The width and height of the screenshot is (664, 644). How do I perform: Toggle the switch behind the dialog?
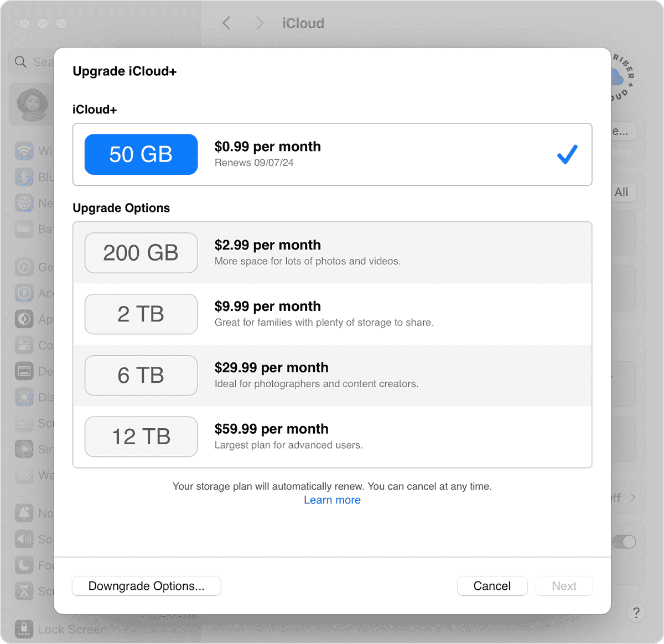[624, 542]
